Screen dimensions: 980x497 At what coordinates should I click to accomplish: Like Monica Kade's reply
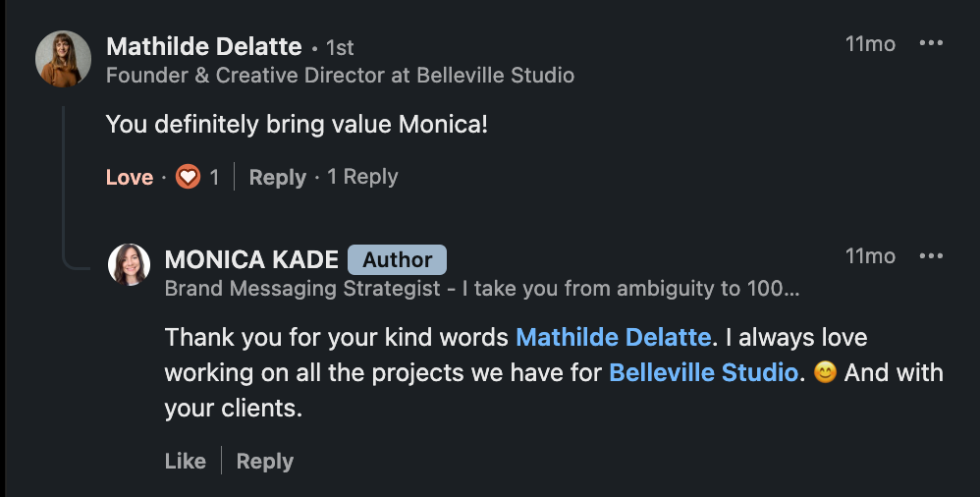pos(186,461)
